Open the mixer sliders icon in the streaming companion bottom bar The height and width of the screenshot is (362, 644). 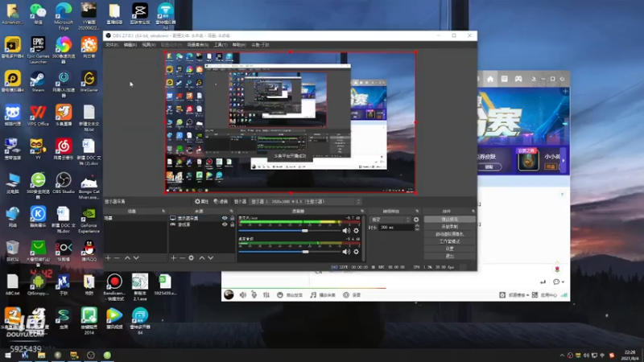(x=266, y=294)
